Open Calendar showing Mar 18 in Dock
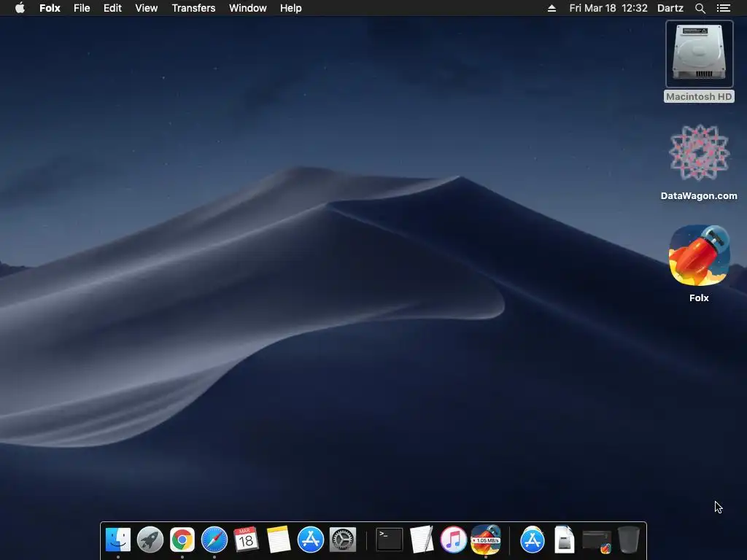This screenshot has width=747, height=560. (x=247, y=540)
